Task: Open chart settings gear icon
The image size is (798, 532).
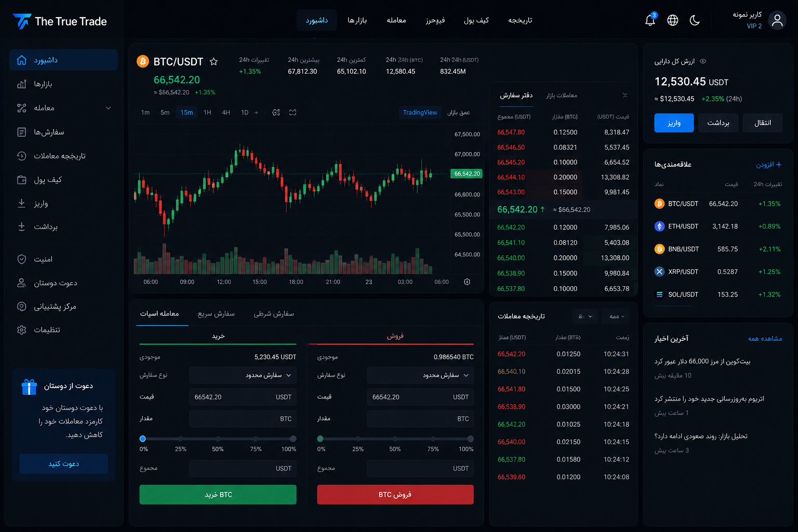Action: point(467,282)
